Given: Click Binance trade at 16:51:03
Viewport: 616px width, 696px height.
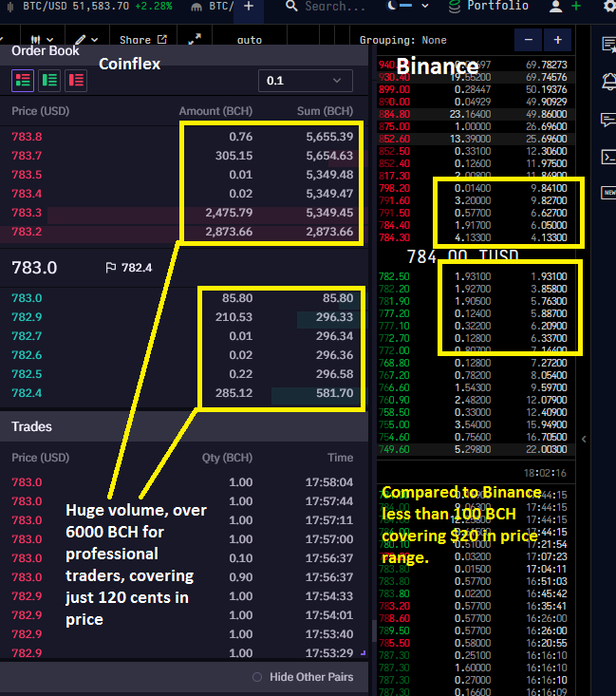Looking at the screenshot, I should point(476,581).
